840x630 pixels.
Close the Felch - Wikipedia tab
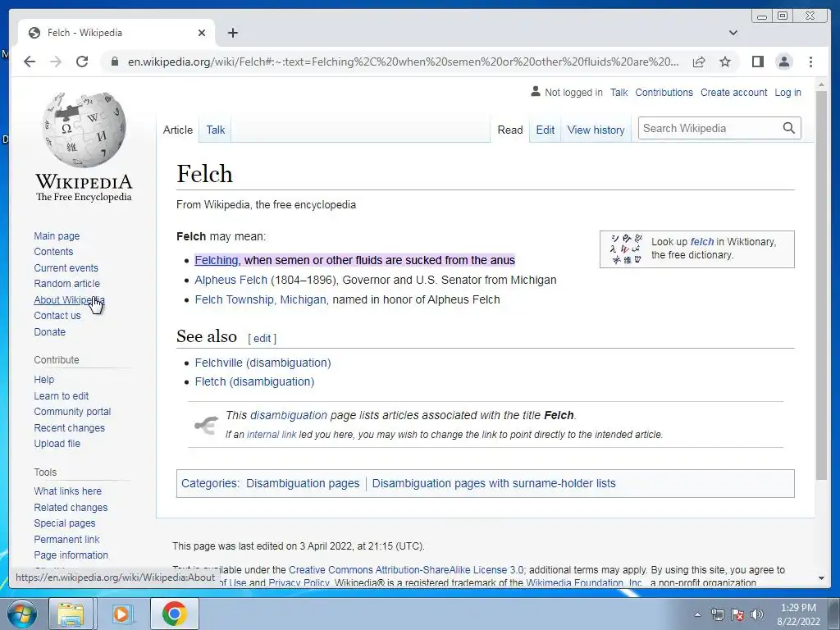[202, 33]
